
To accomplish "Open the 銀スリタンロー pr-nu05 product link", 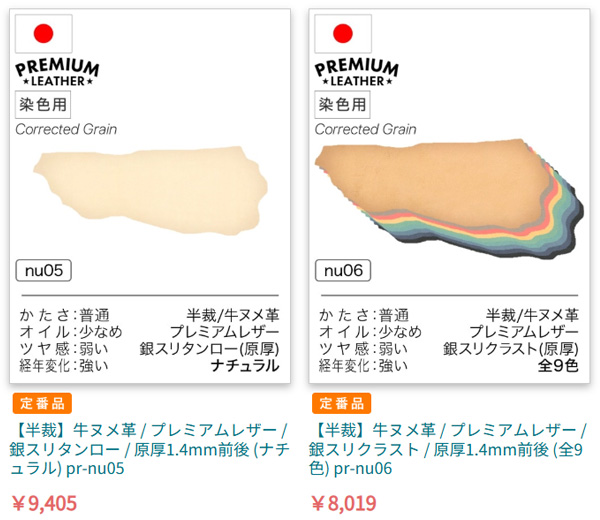I will (149, 449).
